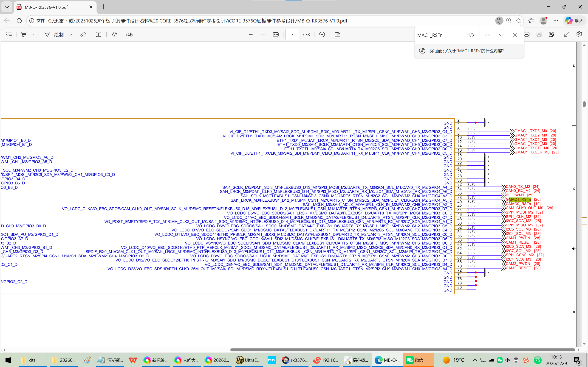Rotate the PDF page
Viewport: 588px width, 367px height.
(322, 34)
